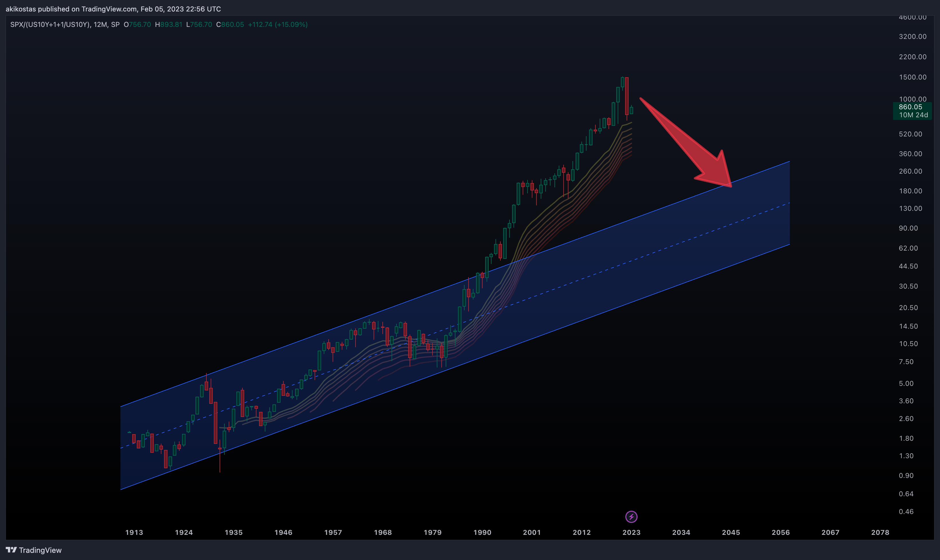Click the 2012 label on time axis

(x=582, y=533)
